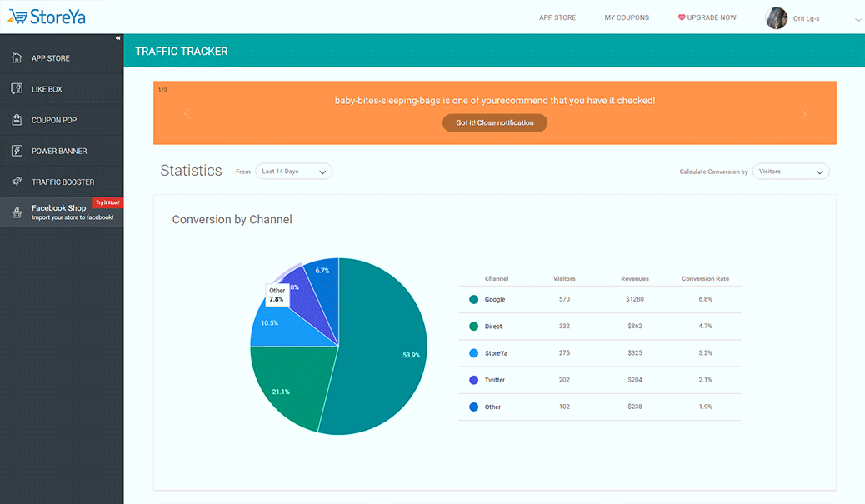
Task: Click the notification counter 1/3
Action: (x=162, y=90)
